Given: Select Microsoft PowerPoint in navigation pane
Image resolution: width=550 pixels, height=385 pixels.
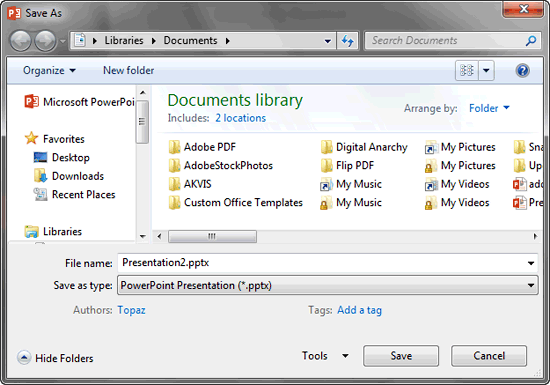Looking at the screenshot, I should [x=80, y=102].
